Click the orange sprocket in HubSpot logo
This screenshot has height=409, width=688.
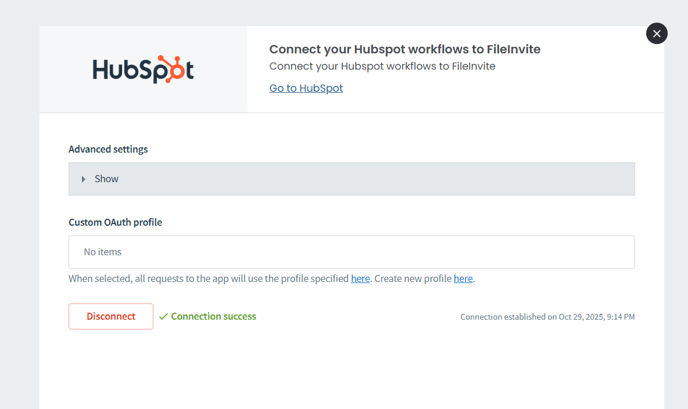coord(176,70)
